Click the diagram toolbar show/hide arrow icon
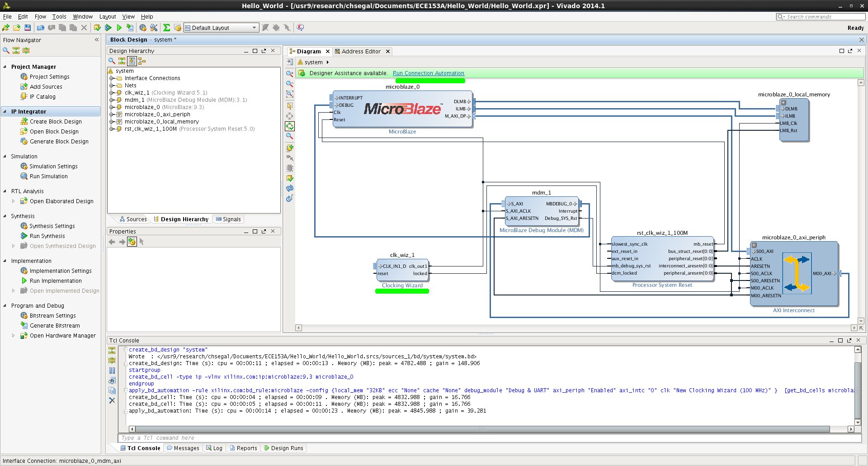This screenshot has width=868, height=466. (x=290, y=62)
